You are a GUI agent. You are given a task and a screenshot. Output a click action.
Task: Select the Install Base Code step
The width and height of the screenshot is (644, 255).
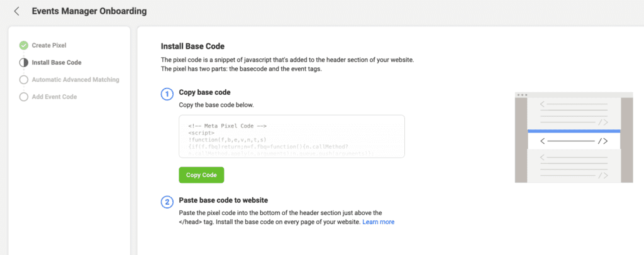click(57, 63)
